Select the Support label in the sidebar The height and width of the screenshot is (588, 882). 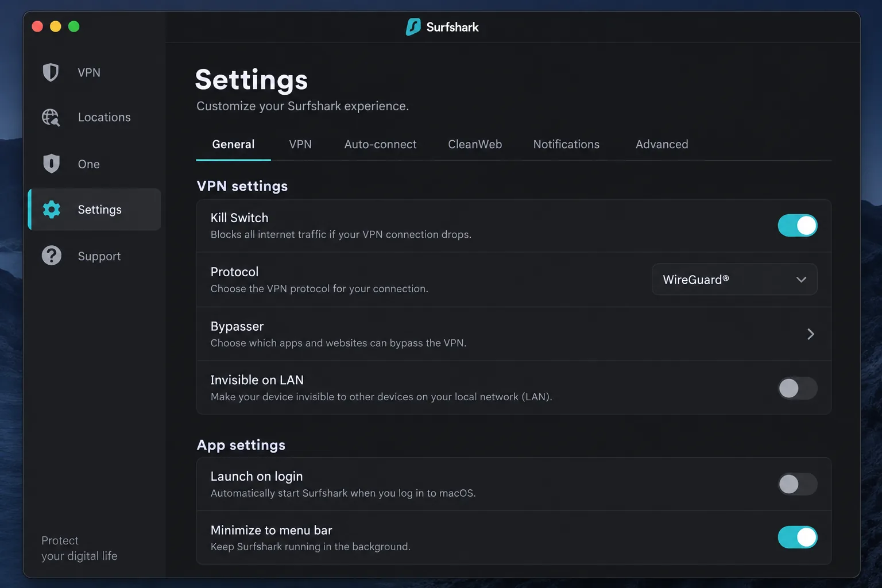[x=99, y=256]
